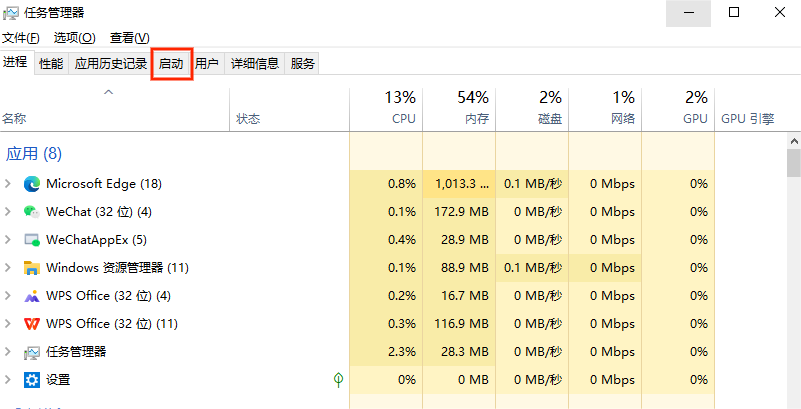Click Microsoft Edge CPU value 0.8%

coord(402,184)
